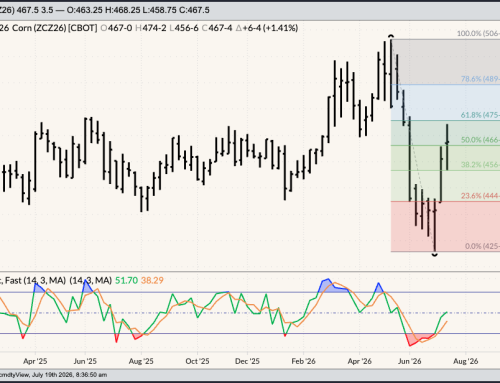
Task: Click the open value O467-0
Action: coord(117,28)
